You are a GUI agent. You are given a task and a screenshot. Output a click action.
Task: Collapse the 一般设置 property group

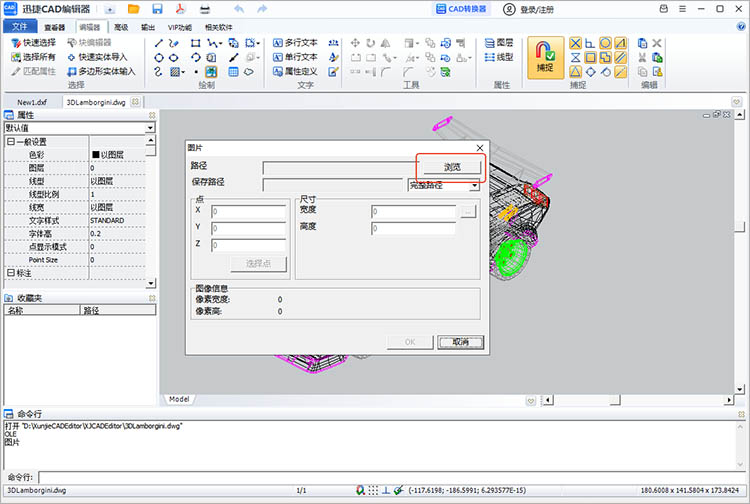[10, 142]
